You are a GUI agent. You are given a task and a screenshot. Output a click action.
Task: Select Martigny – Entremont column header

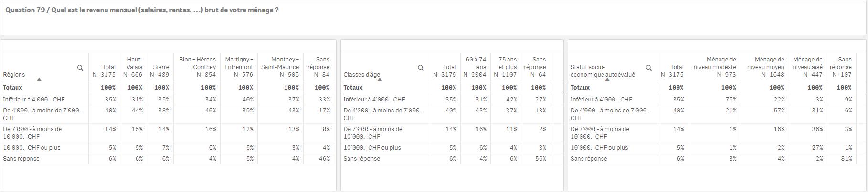239,67
